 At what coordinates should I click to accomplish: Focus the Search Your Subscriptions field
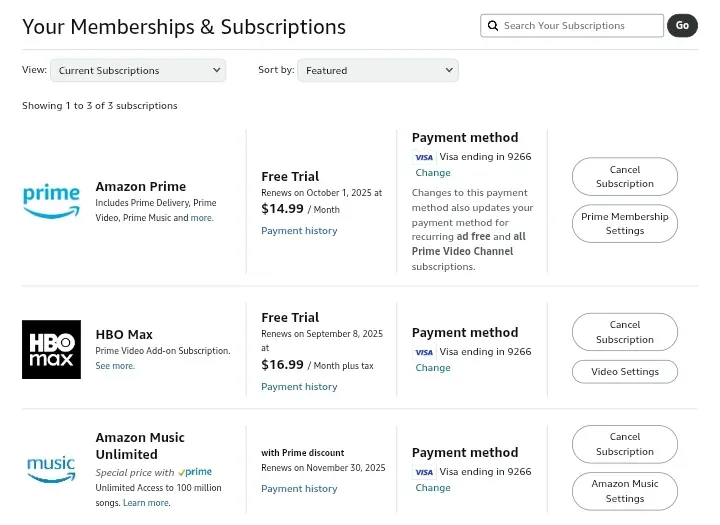click(572, 25)
